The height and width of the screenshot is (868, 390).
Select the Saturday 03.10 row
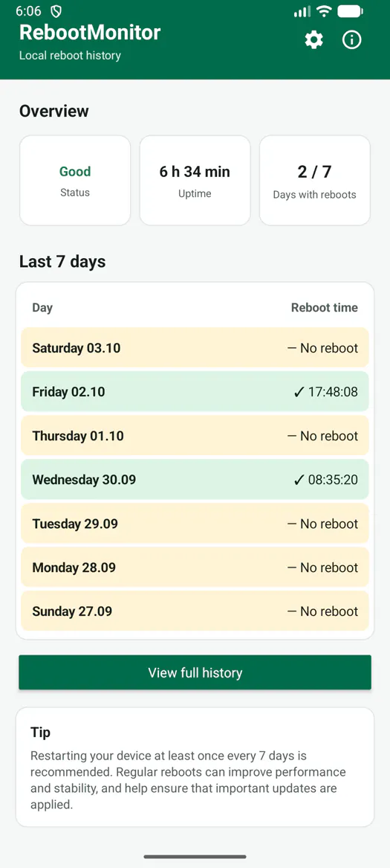195,347
